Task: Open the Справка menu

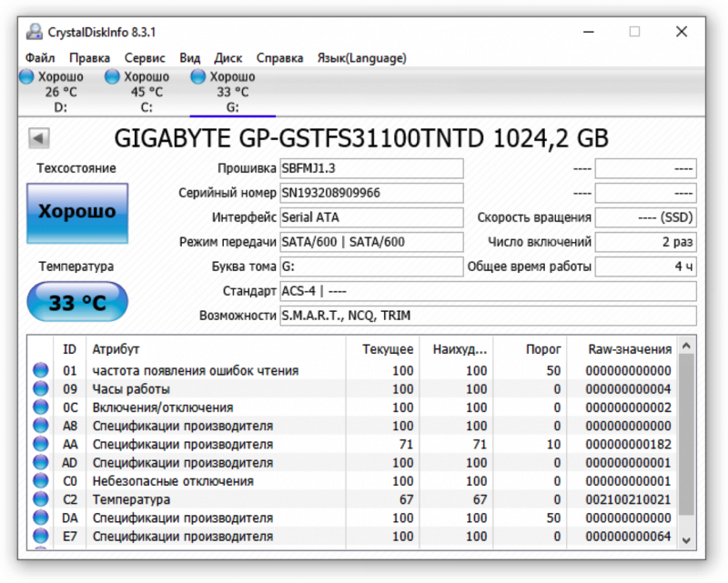Action: point(280,58)
